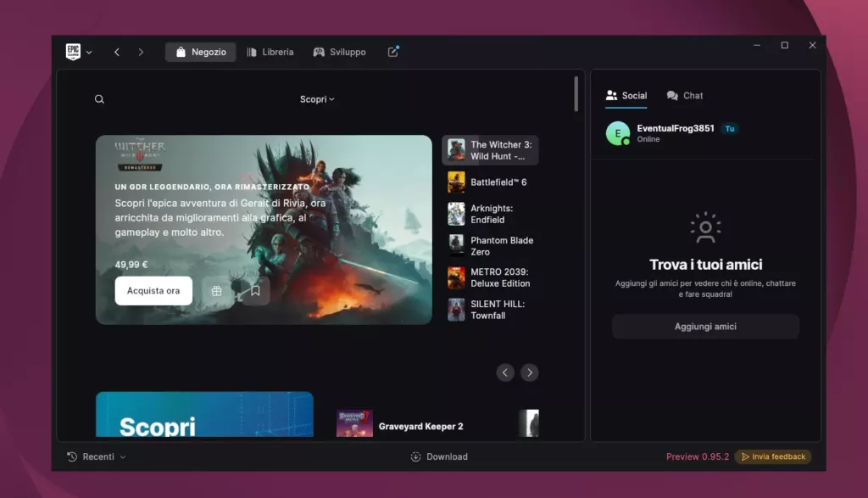The width and height of the screenshot is (868, 498).
Task: Open the Sviluppo tab
Action: 340,52
